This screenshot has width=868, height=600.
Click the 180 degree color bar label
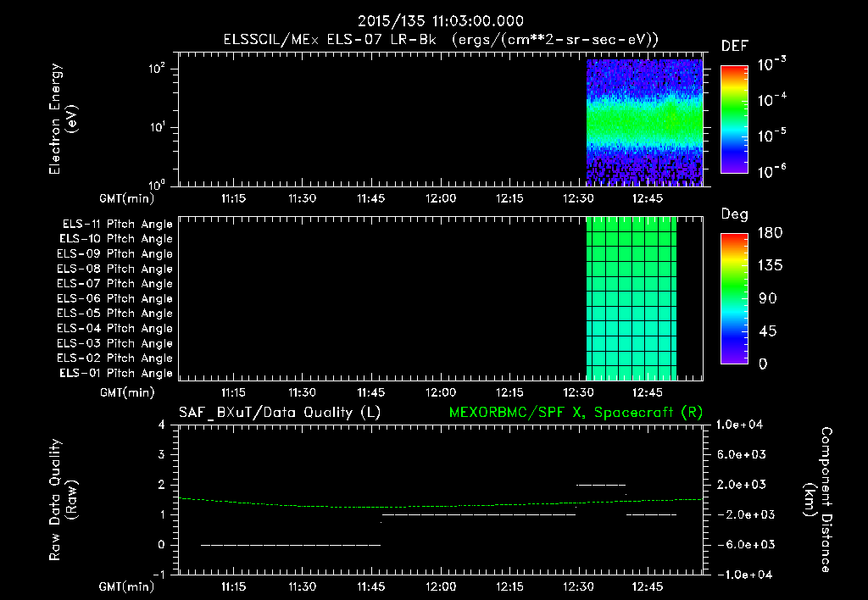(x=770, y=233)
